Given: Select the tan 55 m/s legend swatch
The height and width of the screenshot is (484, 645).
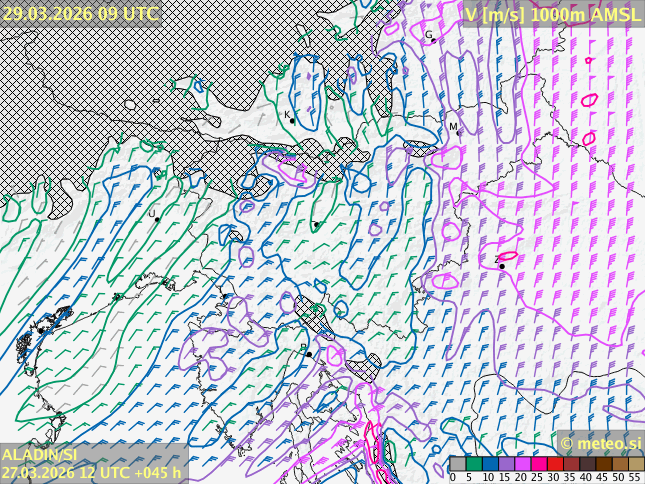Looking at the screenshot, I should pyautogui.click(x=634, y=463).
